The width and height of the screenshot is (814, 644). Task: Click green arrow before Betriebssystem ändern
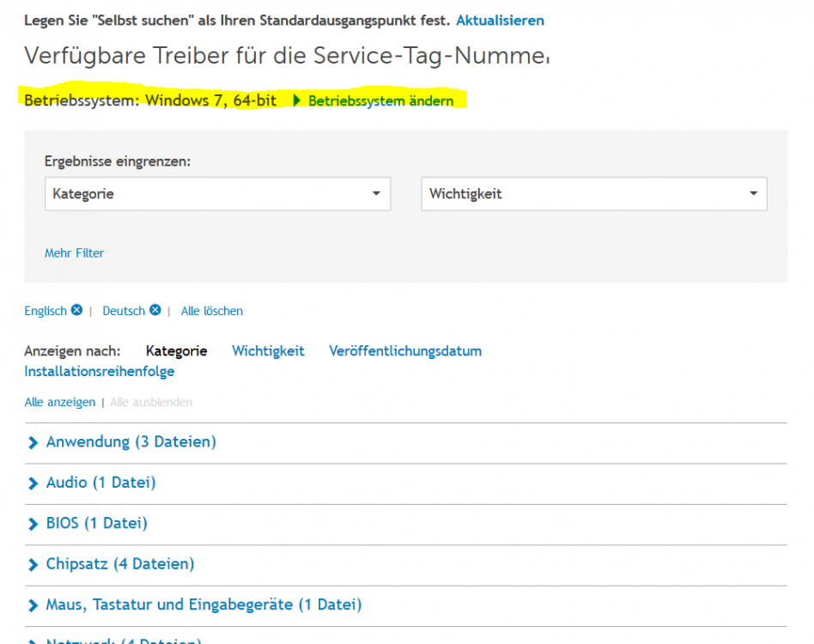pos(297,100)
